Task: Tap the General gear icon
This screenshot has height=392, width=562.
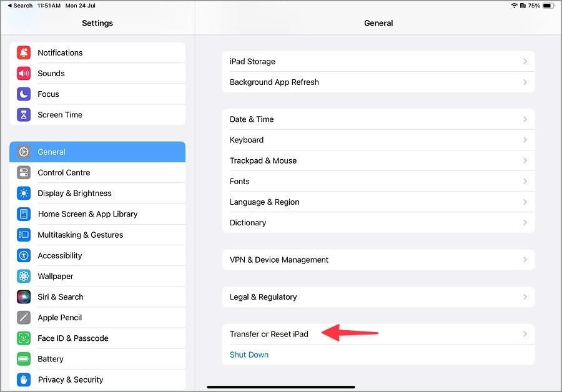Action: [x=24, y=152]
